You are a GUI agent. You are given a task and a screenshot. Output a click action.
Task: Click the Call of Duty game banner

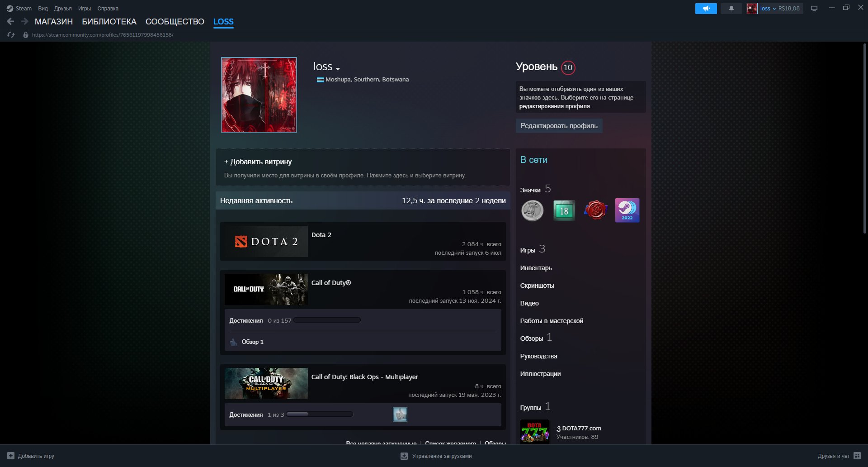(266, 289)
